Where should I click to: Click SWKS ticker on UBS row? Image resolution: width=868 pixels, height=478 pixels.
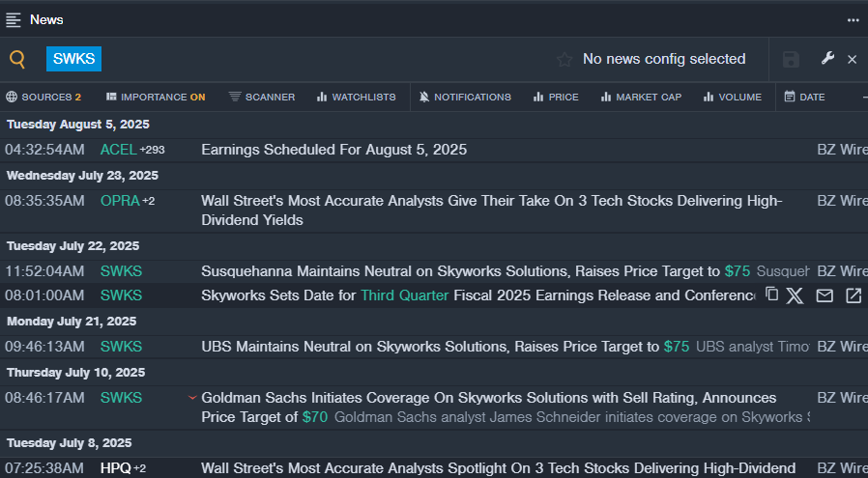point(121,347)
